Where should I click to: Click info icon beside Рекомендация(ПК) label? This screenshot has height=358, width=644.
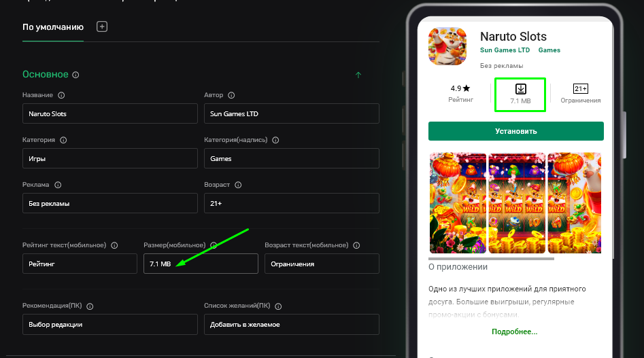pyautogui.click(x=90, y=306)
